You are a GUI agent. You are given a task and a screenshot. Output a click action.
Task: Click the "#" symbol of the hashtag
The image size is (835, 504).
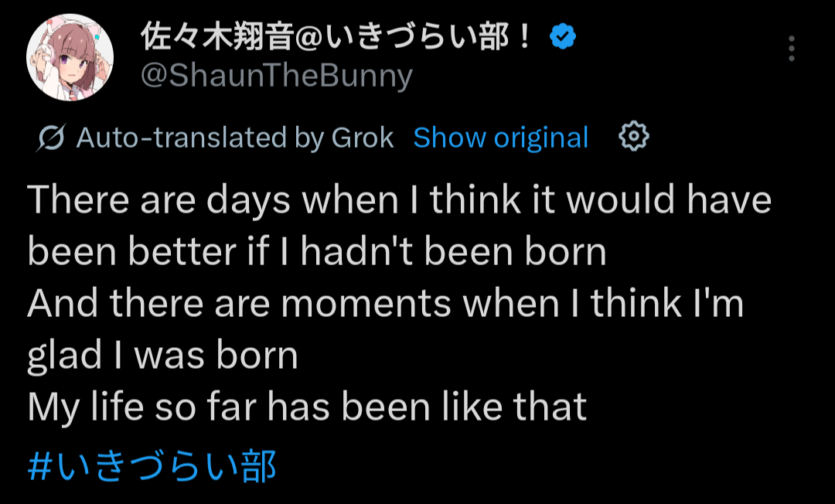39,466
